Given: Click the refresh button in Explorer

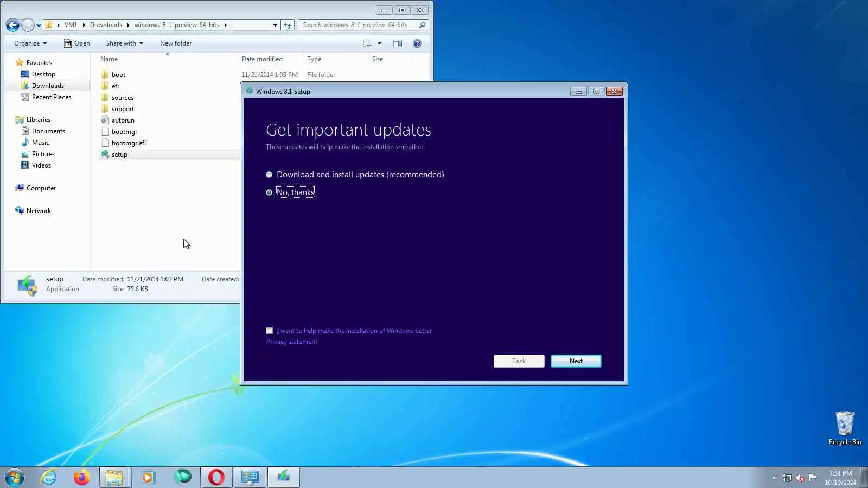Looking at the screenshot, I should point(288,25).
